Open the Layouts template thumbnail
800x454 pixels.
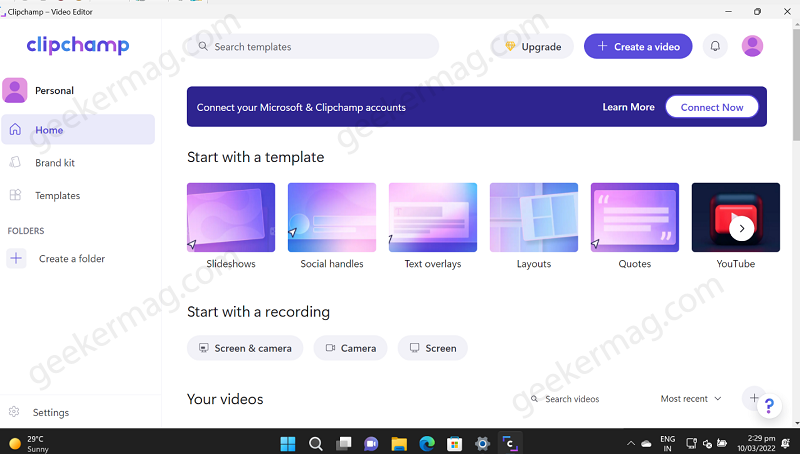click(534, 217)
